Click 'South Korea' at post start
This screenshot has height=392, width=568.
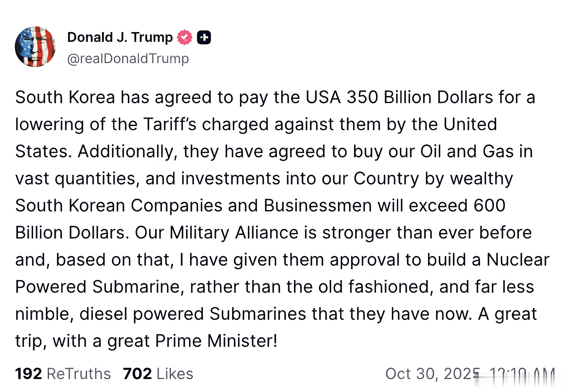click(65, 97)
